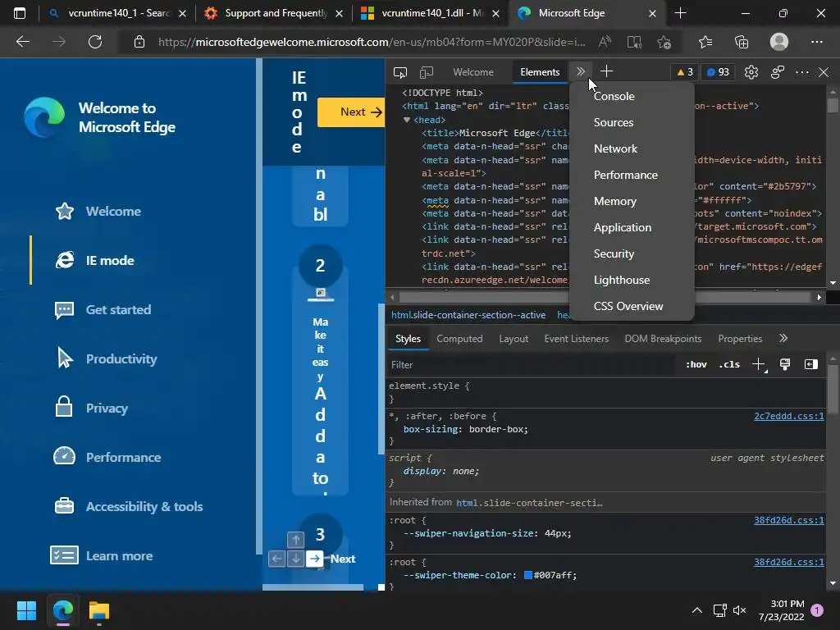The width and height of the screenshot is (840, 630).
Task: Click the styles Filter input field
Action: point(531,365)
